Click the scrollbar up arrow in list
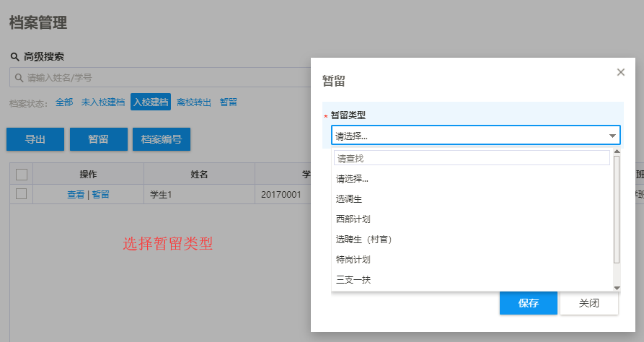 (617, 152)
